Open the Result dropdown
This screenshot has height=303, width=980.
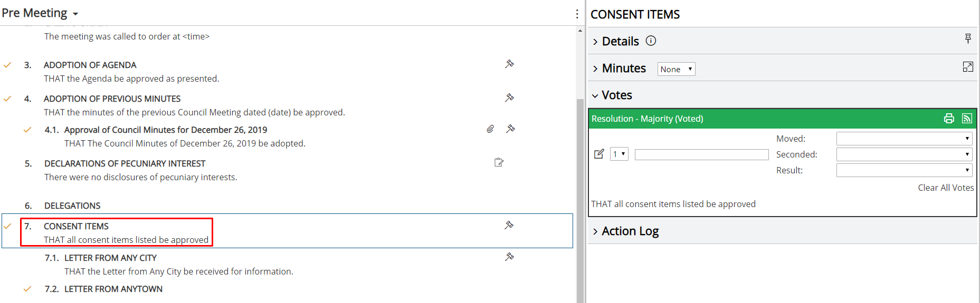pyautogui.click(x=904, y=170)
